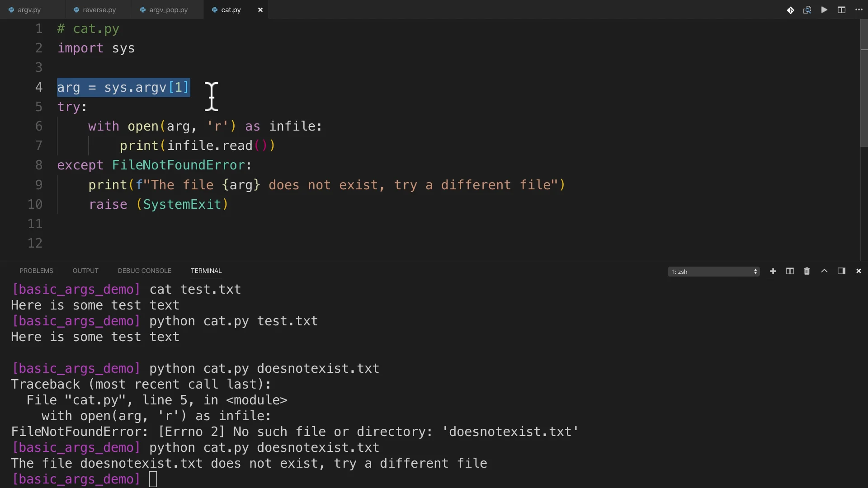The image size is (868, 488).
Task: Split the editor to the right
Action: (x=841, y=10)
